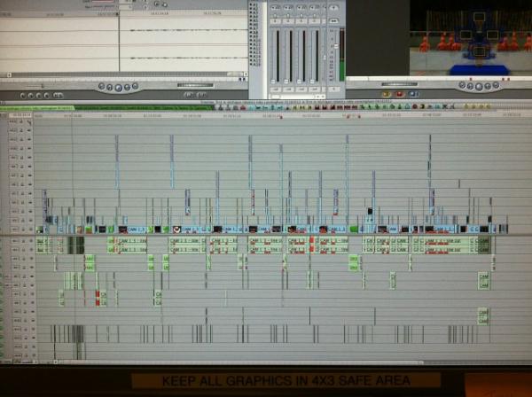Click the red circular icon in Timeline button bar
This screenshot has height=397, width=532.
pos(415,107)
